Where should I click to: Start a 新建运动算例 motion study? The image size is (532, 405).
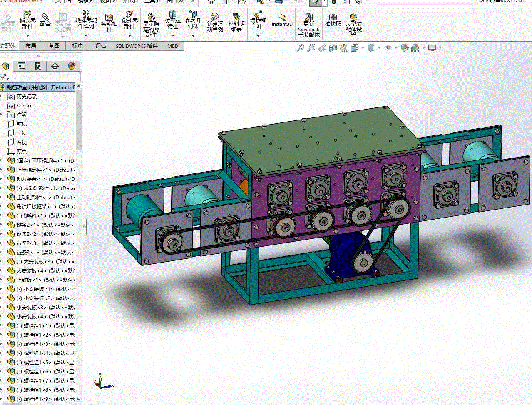215,22
